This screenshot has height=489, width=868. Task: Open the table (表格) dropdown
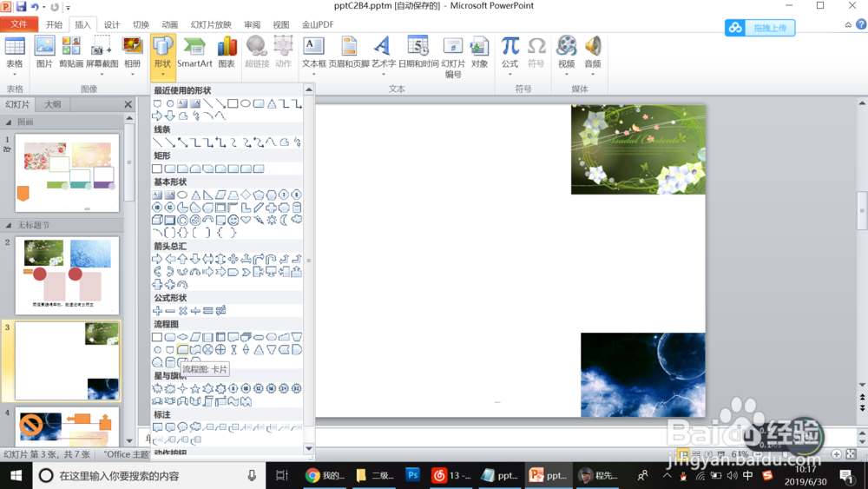pos(15,56)
